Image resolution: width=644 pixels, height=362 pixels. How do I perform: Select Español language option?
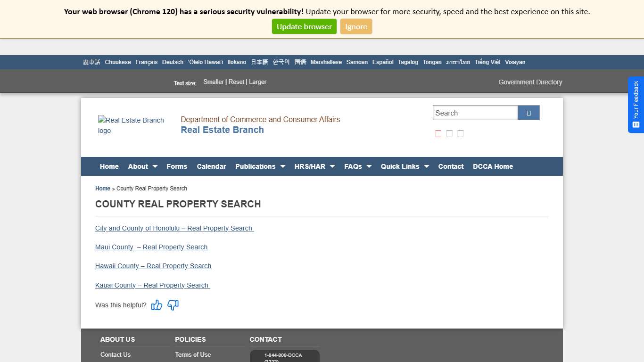point(382,62)
